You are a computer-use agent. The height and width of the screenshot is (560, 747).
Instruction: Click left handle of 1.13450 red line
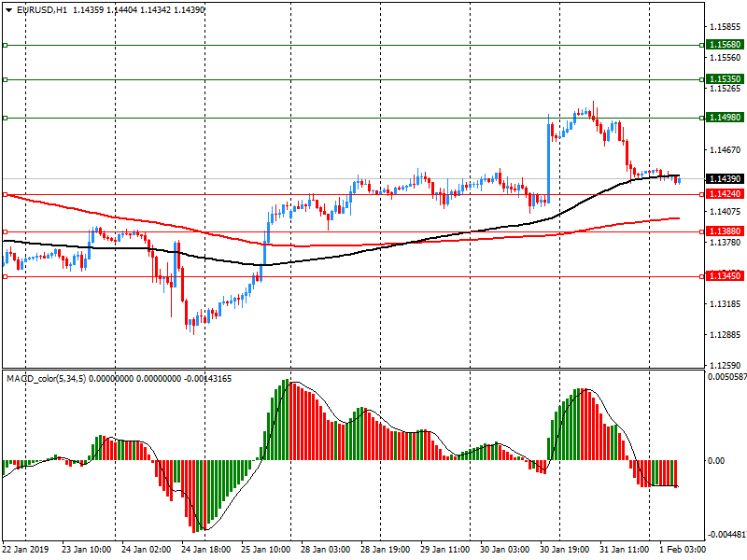point(5,276)
